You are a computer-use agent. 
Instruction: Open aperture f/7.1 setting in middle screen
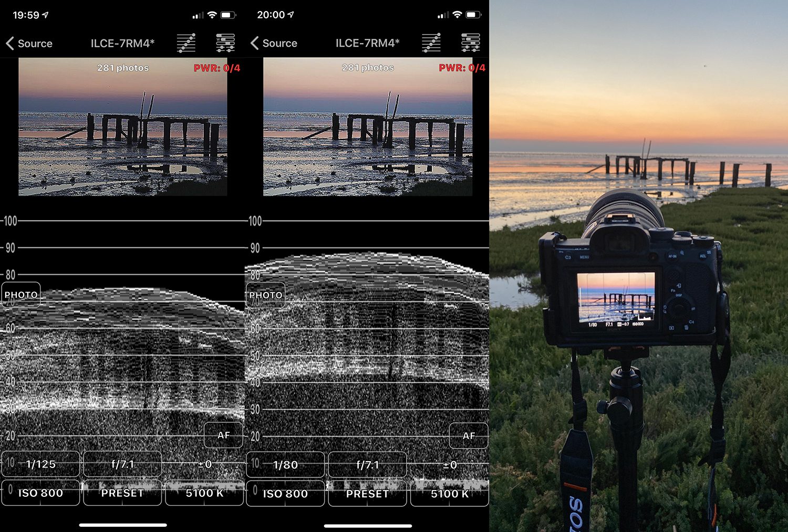(x=367, y=464)
